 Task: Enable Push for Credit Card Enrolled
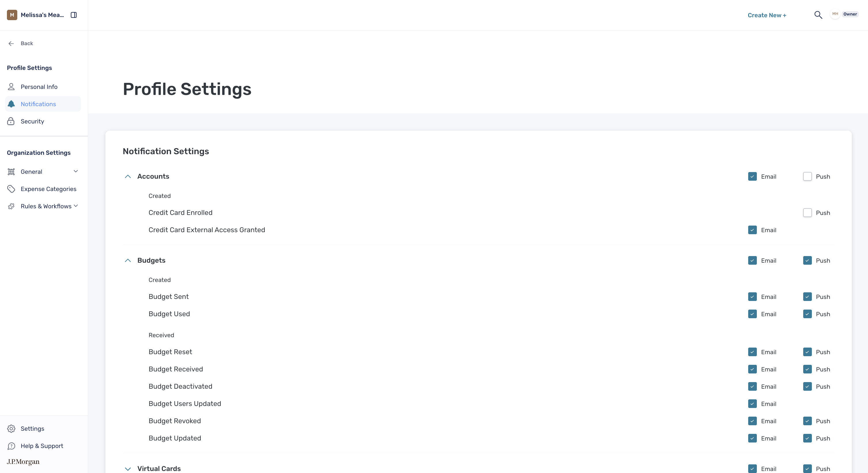tap(807, 213)
